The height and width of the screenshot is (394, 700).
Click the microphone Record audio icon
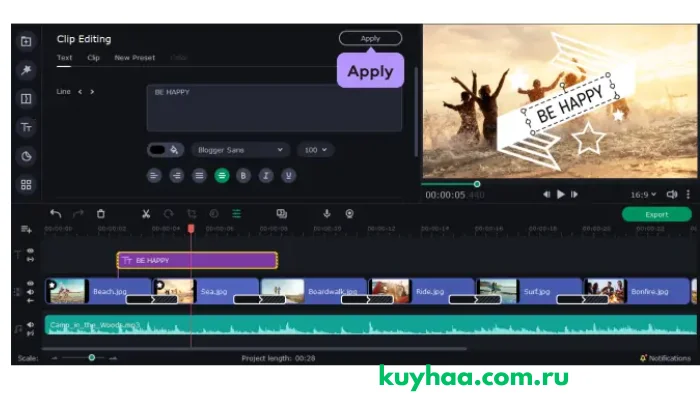pos(327,214)
